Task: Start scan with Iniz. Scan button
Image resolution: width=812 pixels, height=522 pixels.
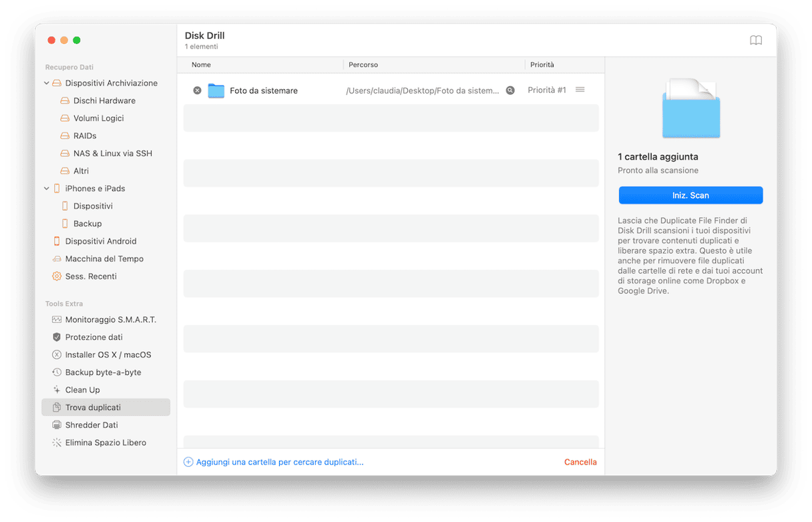Action: coord(690,196)
